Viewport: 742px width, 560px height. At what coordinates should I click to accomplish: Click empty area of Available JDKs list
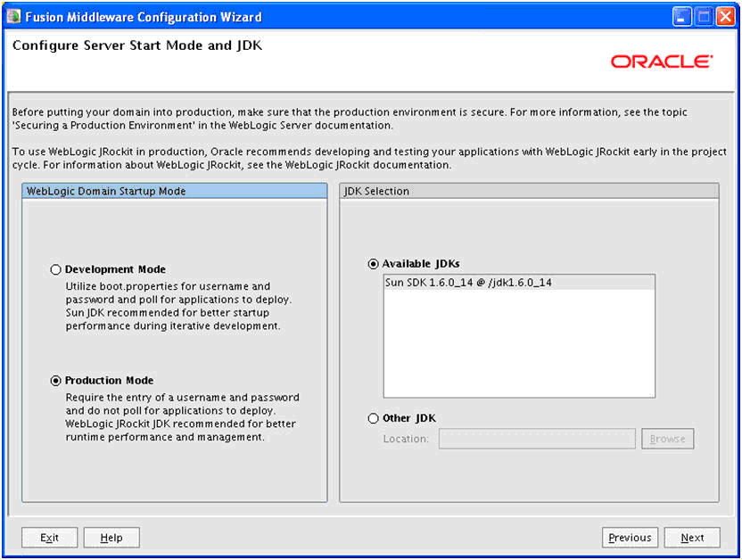point(519,343)
